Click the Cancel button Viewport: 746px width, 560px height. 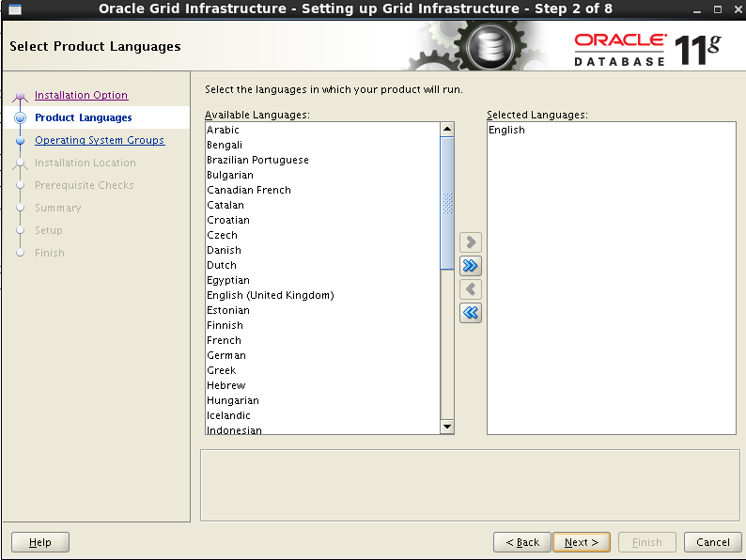tap(713, 542)
